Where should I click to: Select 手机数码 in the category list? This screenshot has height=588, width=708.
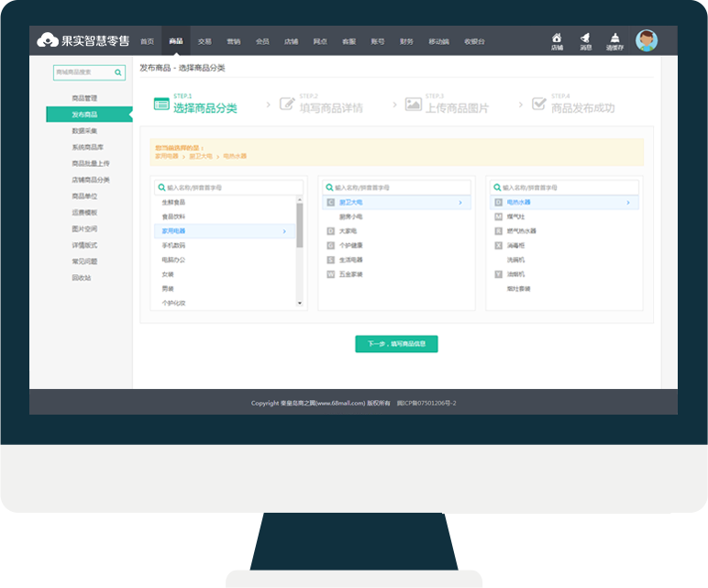coord(173,245)
